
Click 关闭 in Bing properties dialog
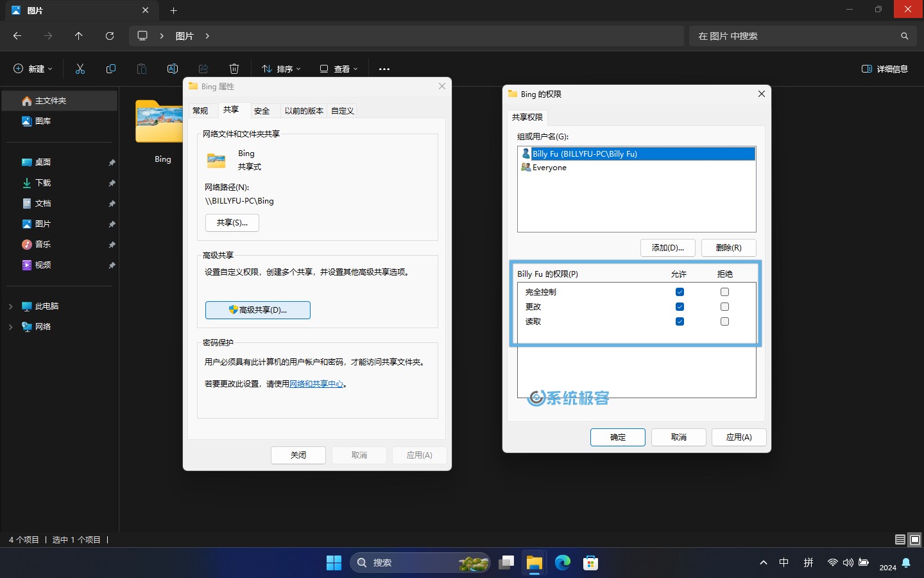(298, 455)
